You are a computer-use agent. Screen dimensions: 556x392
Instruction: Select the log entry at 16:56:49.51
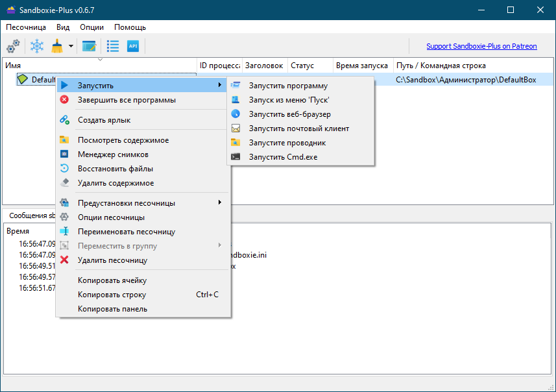pos(37,266)
